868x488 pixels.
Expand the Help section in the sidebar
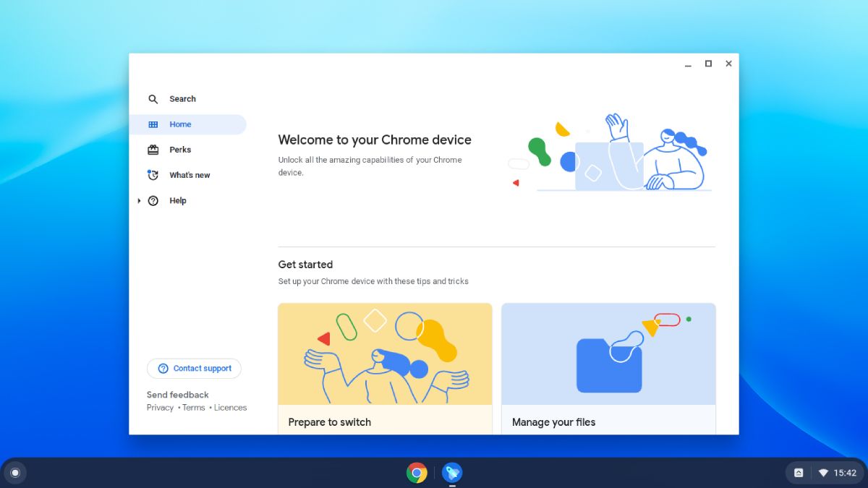[x=139, y=200]
